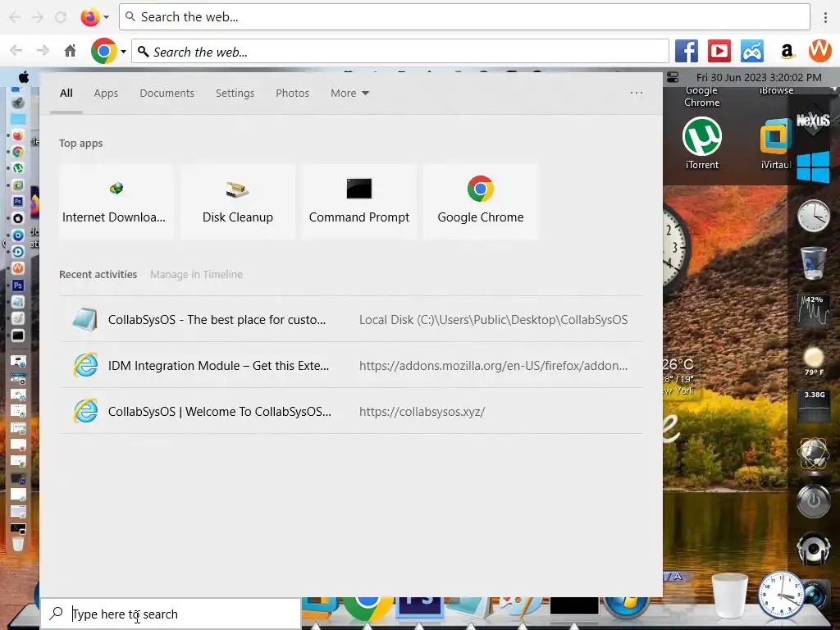The image size is (840, 630).
Task: Switch to the Apps search tab
Action: click(x=106, y=94)
